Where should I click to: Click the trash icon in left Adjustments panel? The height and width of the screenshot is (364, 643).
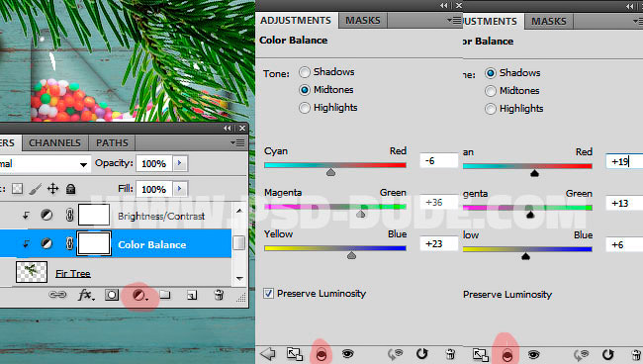click(x=450, y=354)
